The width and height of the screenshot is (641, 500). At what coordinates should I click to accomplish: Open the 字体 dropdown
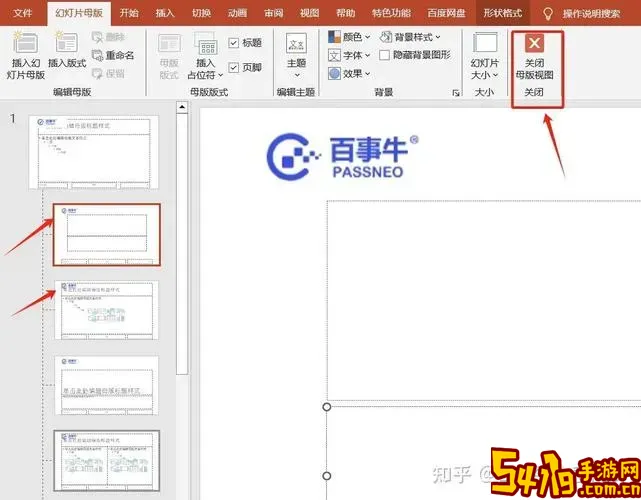pos(350,55)
